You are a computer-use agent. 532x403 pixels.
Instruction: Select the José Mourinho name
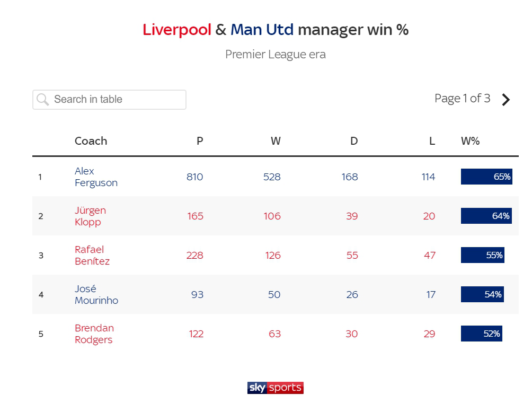click(x=96, y=294)
